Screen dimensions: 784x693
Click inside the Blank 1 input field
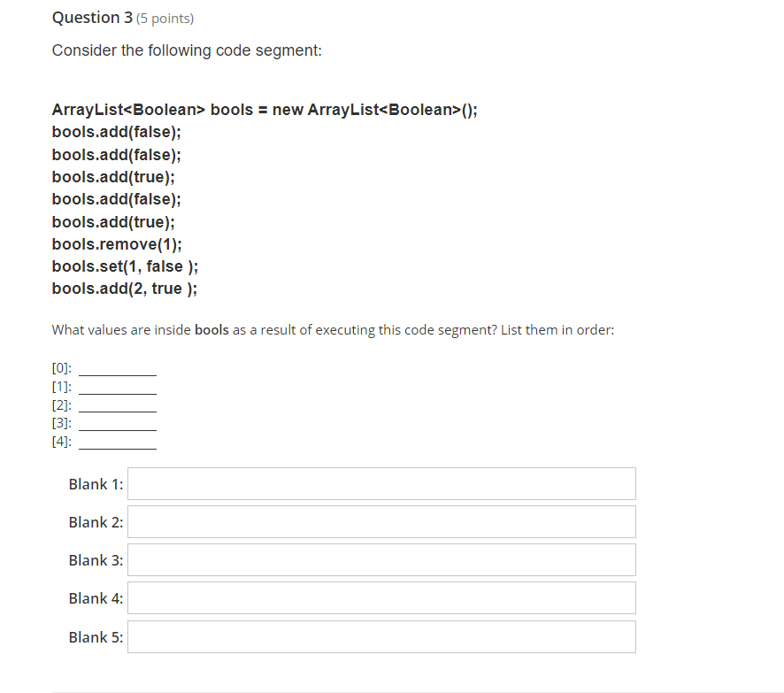pos(380,483)
